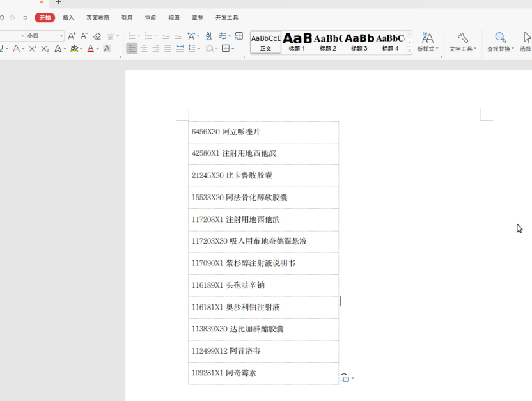Switch to the 引用 References tab

point(127,18)
